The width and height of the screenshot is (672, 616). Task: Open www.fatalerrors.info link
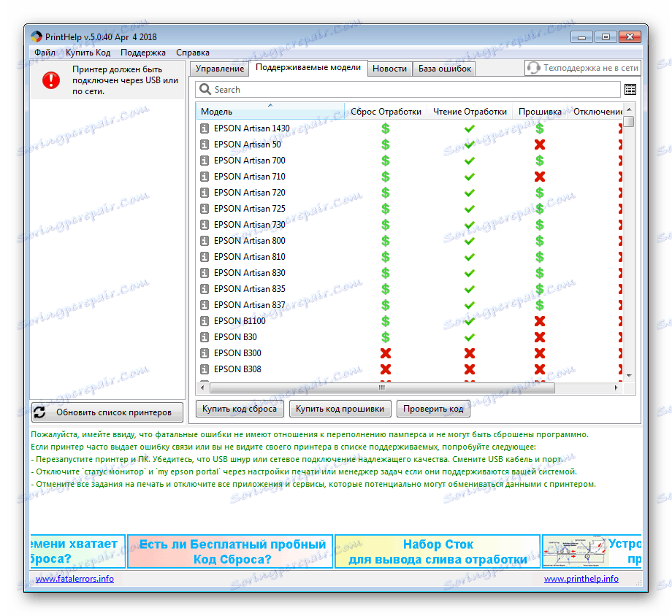tap(75, 579)
